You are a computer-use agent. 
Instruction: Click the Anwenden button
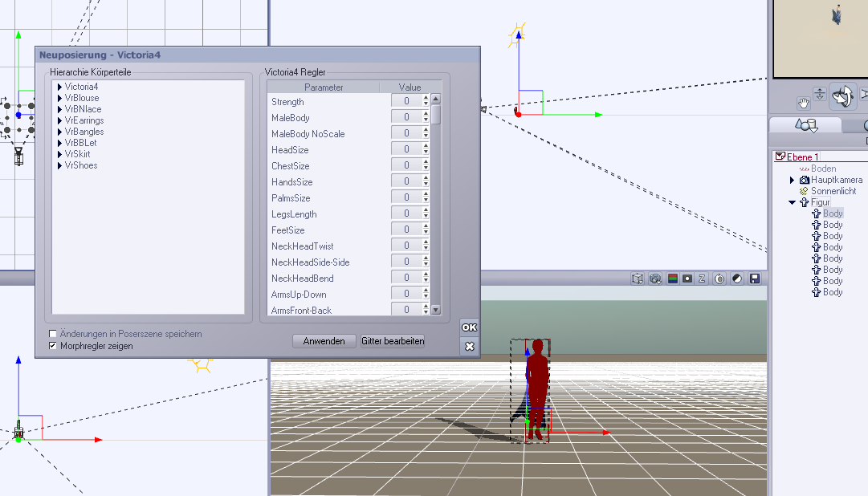coord(324,341)
